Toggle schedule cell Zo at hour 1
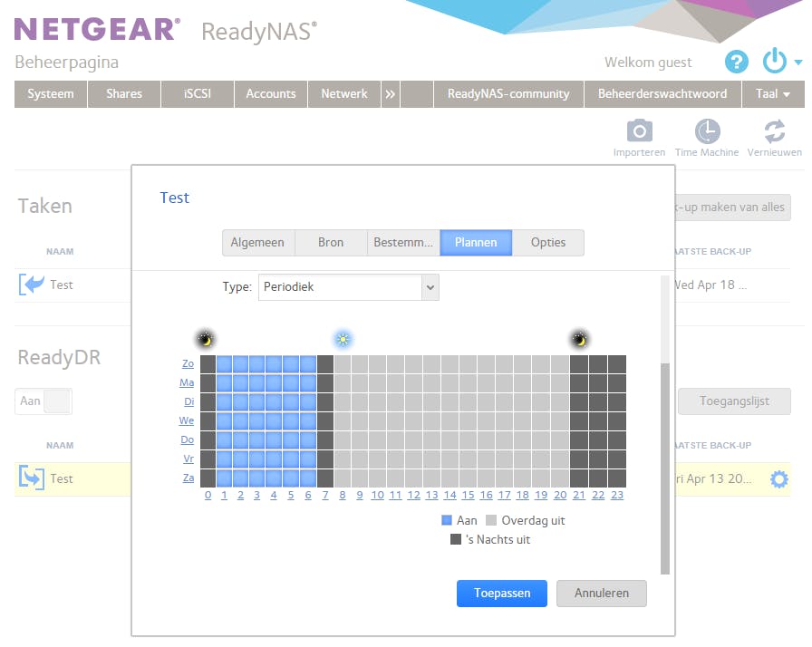 coord(224,364)
